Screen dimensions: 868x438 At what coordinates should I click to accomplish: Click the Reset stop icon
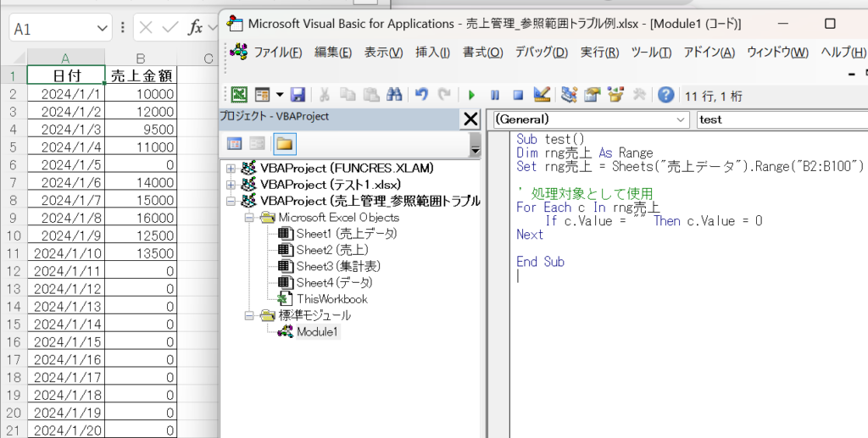(x=518, y=96)
